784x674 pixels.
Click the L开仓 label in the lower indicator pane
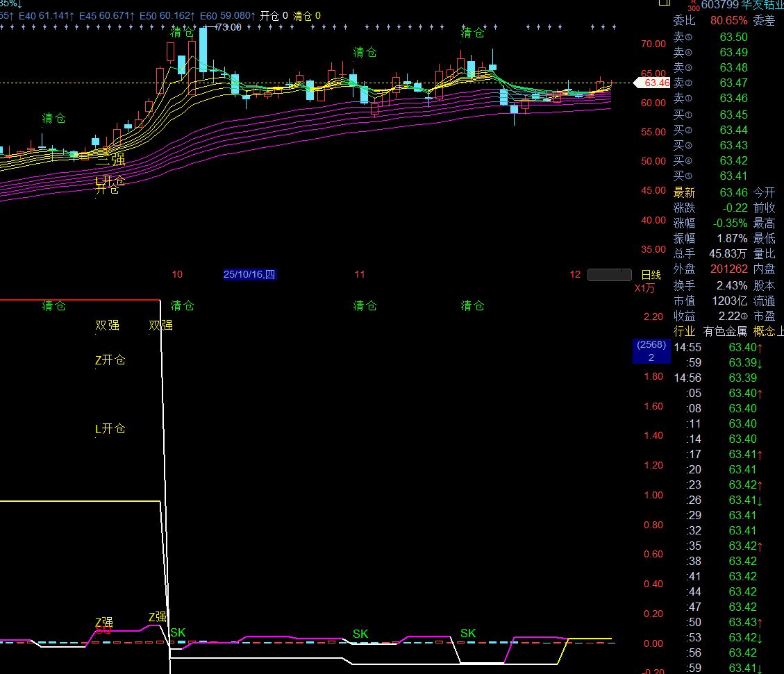(110, 429)
